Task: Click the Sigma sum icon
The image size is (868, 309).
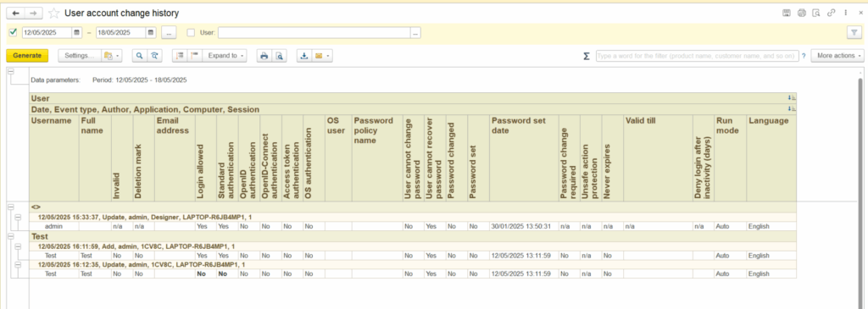Action: coord(587,56)
